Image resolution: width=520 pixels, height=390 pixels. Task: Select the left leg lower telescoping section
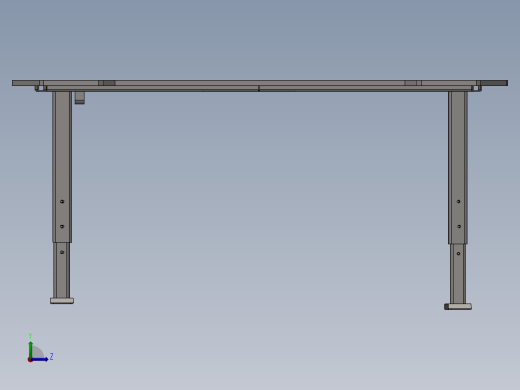62,270
